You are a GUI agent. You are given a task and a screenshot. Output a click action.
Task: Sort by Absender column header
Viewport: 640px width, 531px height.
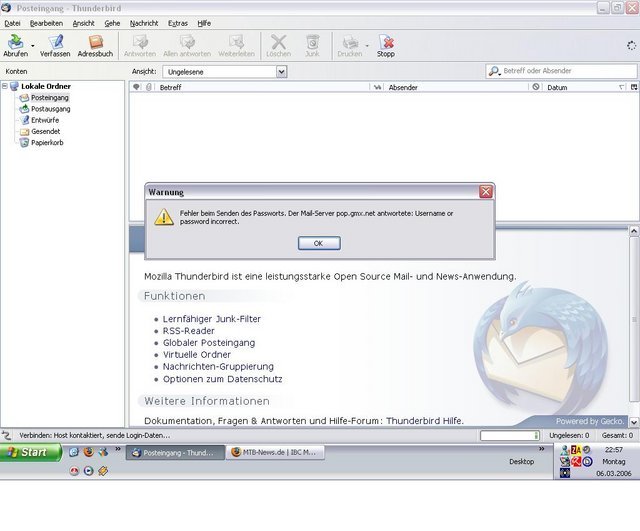tap(456, 87)
